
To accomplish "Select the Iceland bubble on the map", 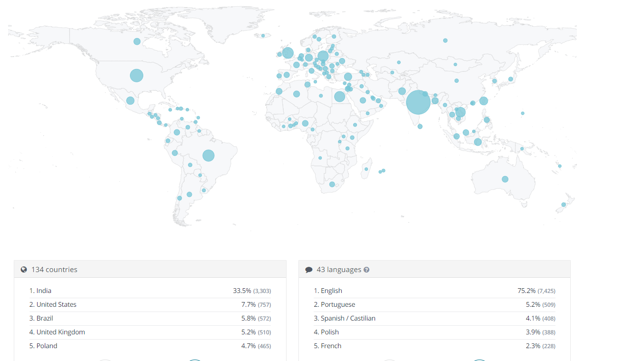I will pos(263,36).
